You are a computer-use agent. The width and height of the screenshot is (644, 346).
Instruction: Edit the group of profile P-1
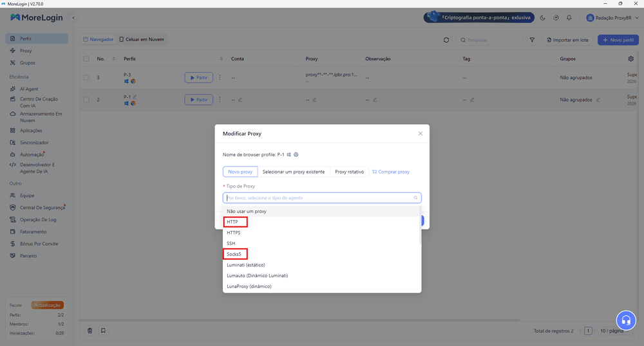(x=598, y=100)
